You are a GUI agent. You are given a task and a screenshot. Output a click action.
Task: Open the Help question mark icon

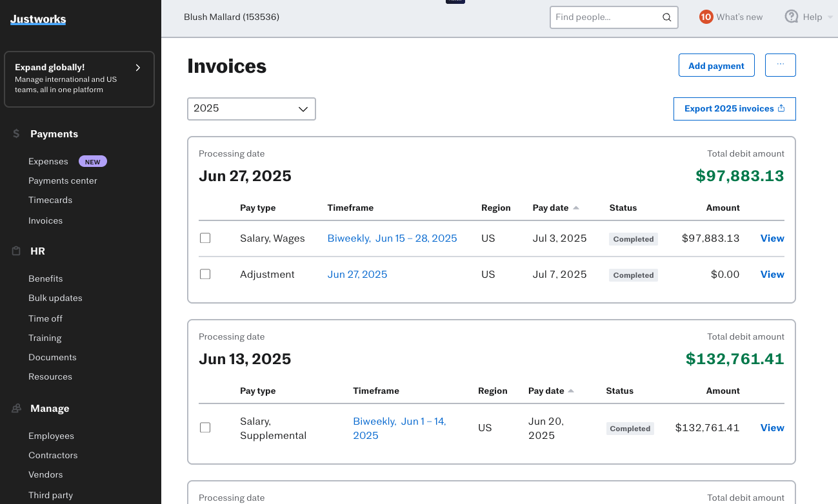click(792, 16)
